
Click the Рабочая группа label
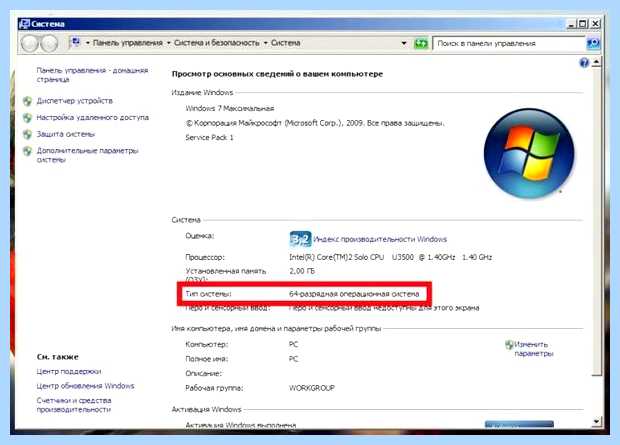coord(214,388)
